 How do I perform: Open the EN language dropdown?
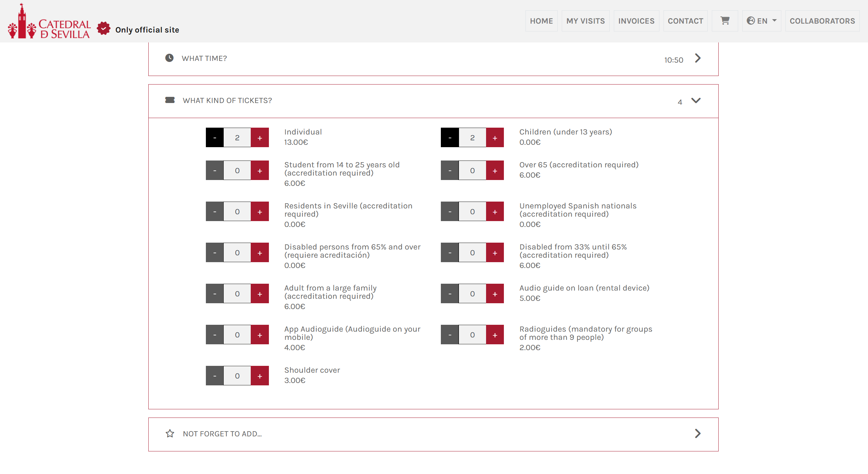point(761,21)
